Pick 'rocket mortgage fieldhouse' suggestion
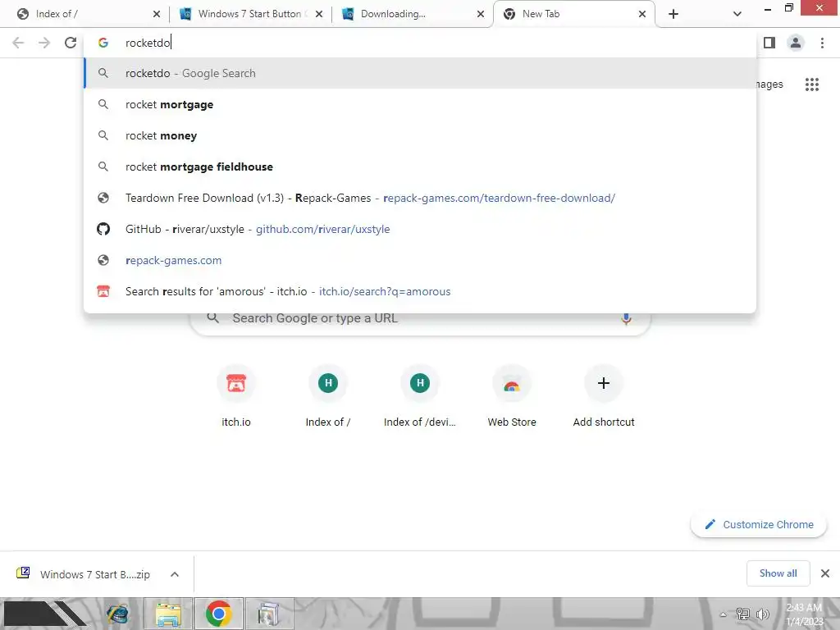840x630 pixels. click(420, 167)
